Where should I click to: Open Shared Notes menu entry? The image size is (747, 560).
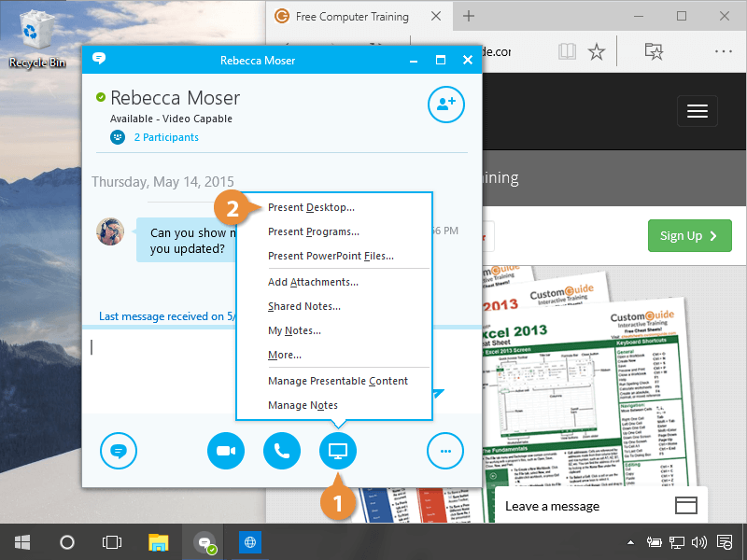coord(303,306)
